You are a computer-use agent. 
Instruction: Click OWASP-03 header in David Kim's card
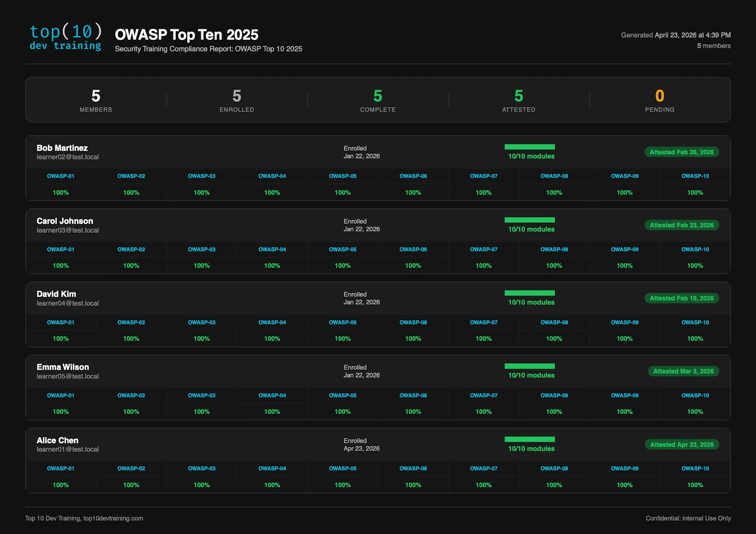202,322
